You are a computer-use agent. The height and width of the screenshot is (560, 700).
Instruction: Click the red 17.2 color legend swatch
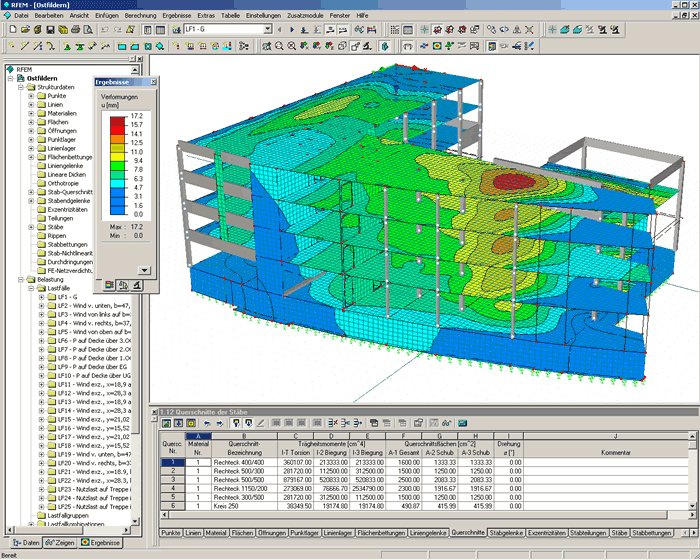[x=117, y=121]
